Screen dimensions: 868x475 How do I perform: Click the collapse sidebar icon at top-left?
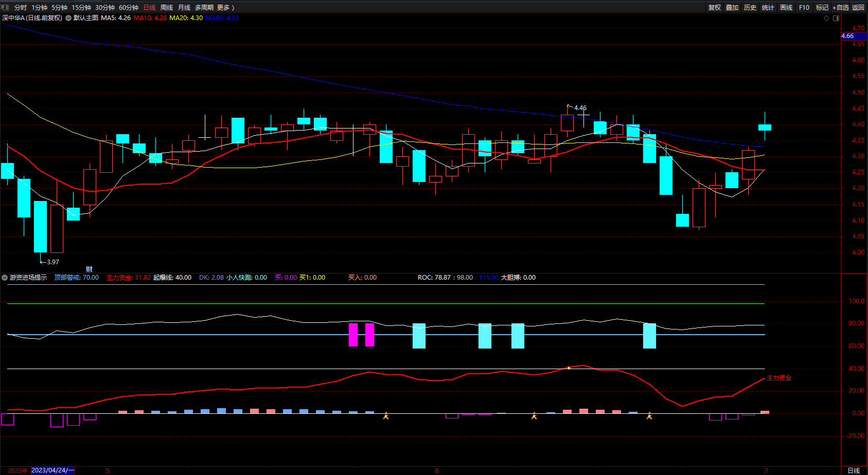[x=5, y=7]
